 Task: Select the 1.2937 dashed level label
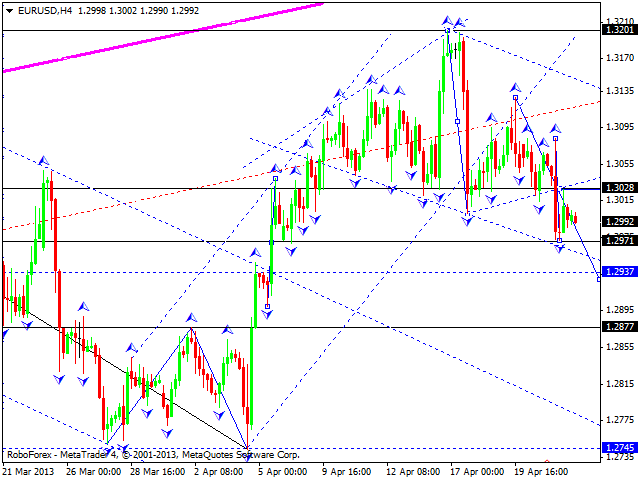(618, 272)
